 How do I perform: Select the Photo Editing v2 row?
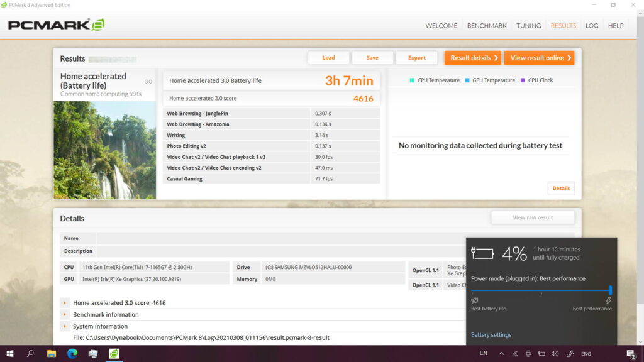coord(272,146)
